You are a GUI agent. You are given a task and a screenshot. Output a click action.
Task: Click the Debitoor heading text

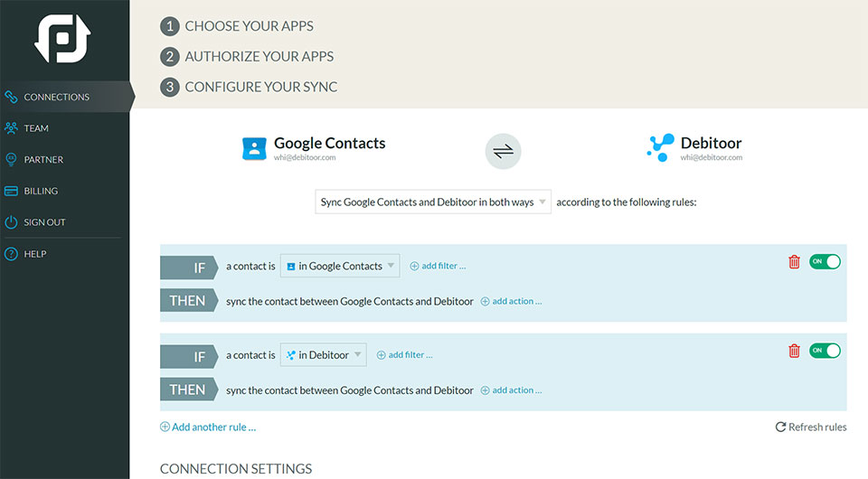711,144
